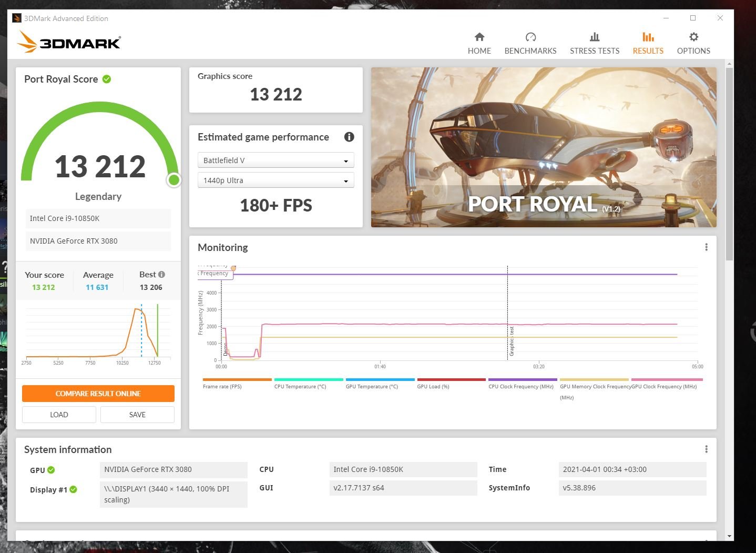
Task: Click Demo marker in monitoring chart
Action: point(225,349)
